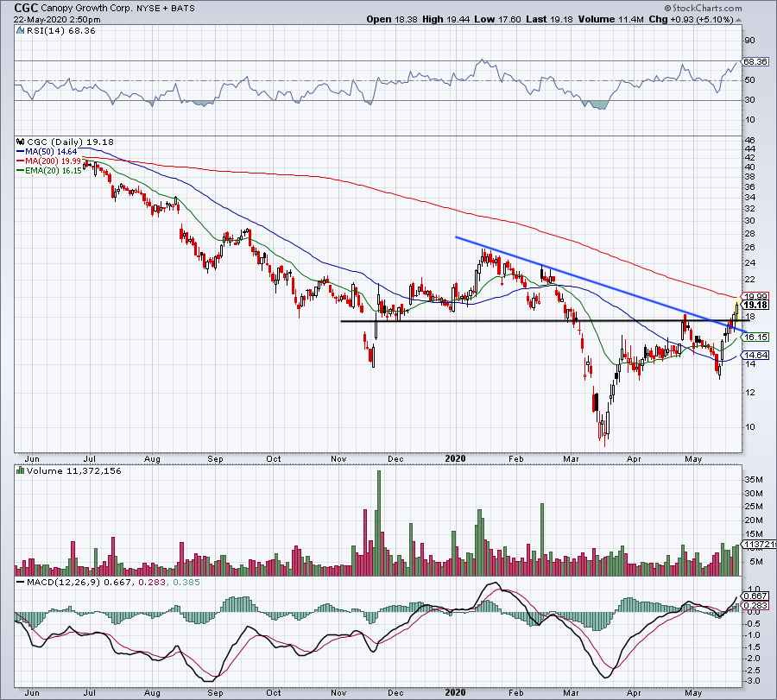Click the 16.15 EMA price tag
Viewport: 777px width, 700px height.
click(x=755, y=337)
